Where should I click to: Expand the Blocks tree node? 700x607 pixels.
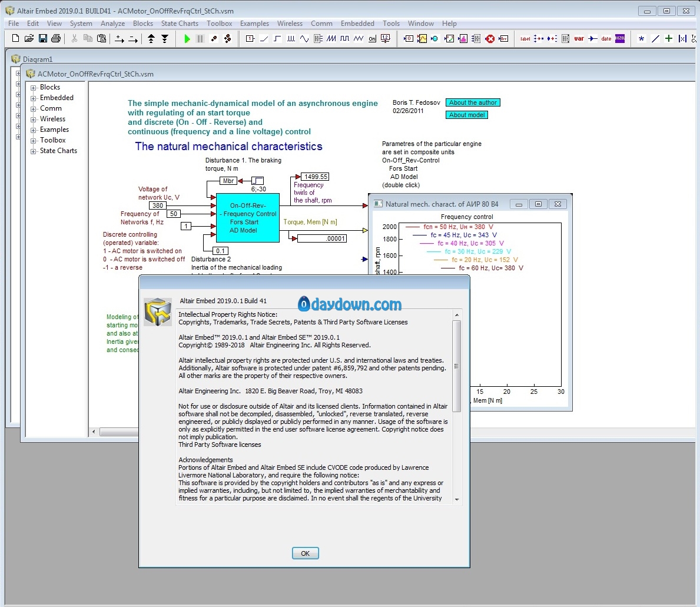(x=34, y=88)
